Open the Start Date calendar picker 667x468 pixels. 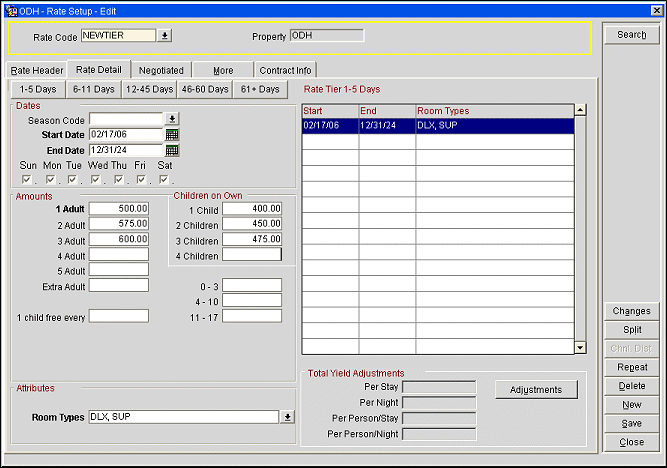172,134
